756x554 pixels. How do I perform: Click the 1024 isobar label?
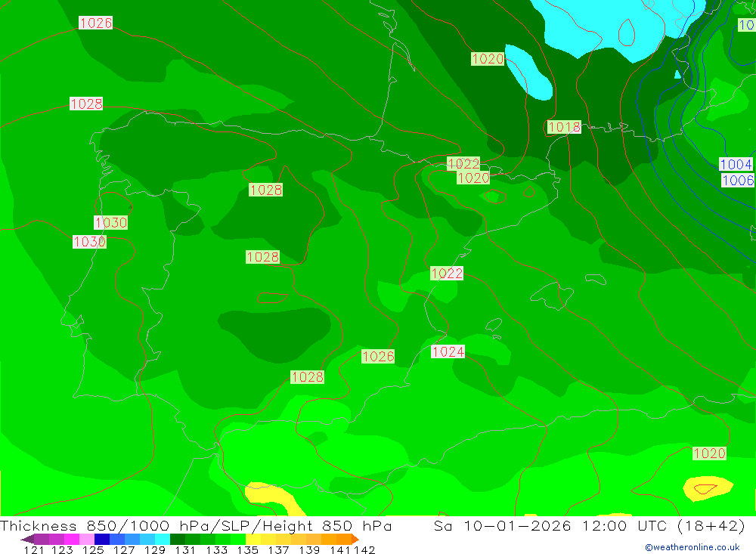coord(448,351)
